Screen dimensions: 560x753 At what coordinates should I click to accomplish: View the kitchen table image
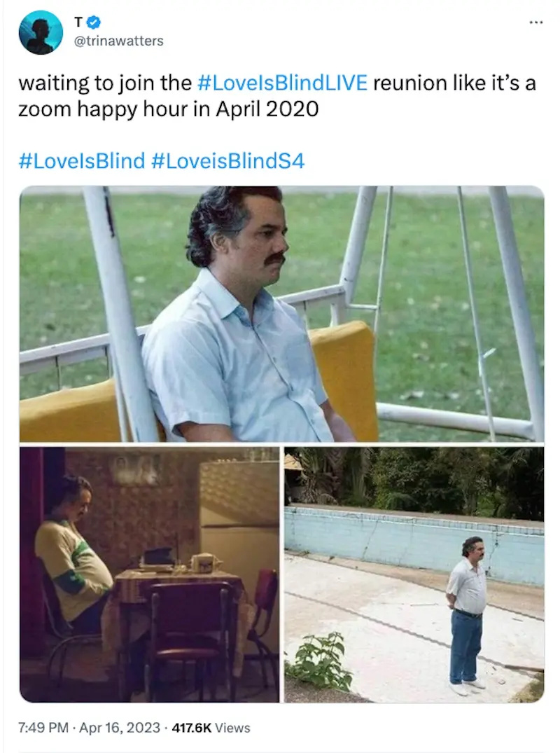(x=149, y=575)
